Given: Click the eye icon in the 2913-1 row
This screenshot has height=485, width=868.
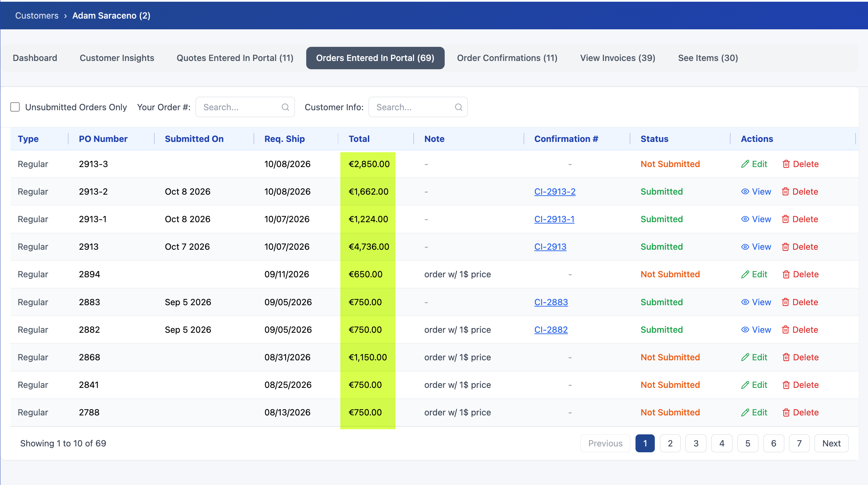Looking at the screenshot, I should coord(745,219).
